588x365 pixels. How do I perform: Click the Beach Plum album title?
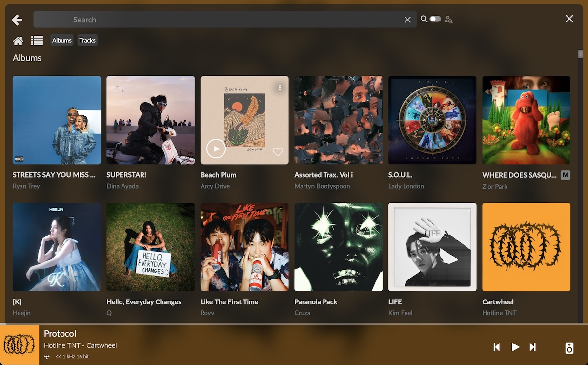pyautogui.click(x=218, y=175)
